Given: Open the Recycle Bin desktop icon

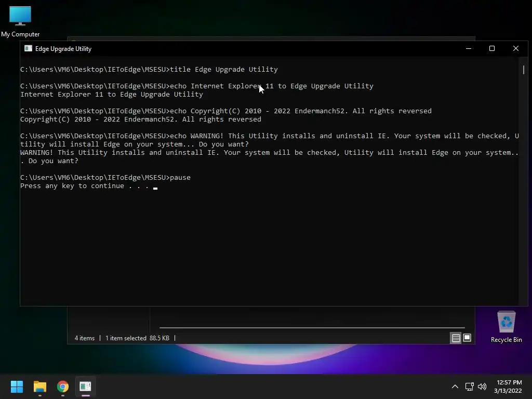Looking at the screenshot, I should (x=506, y=327).
